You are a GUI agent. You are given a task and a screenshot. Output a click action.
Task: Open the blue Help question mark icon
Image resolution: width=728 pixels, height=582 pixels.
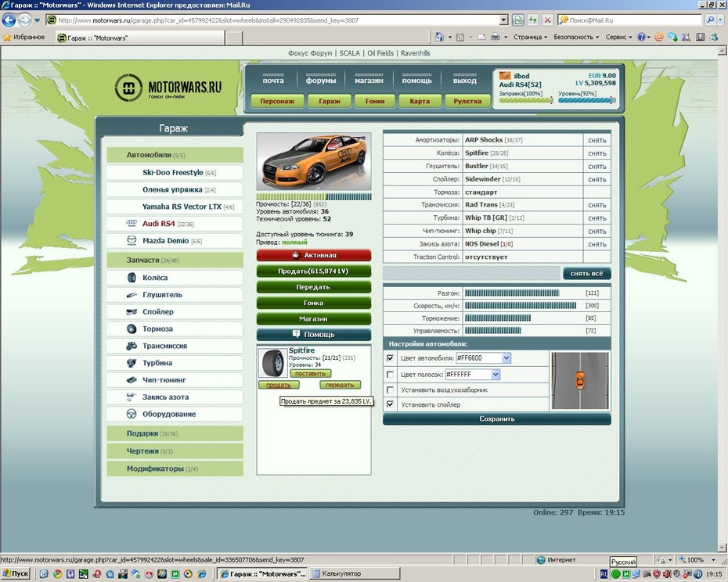(641, 37)
